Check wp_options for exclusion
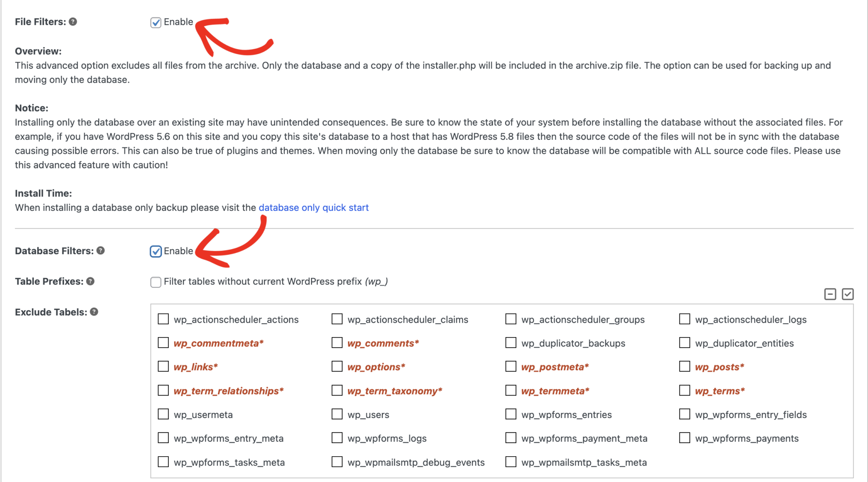The image size is (868, 482). tap(337, 366)
